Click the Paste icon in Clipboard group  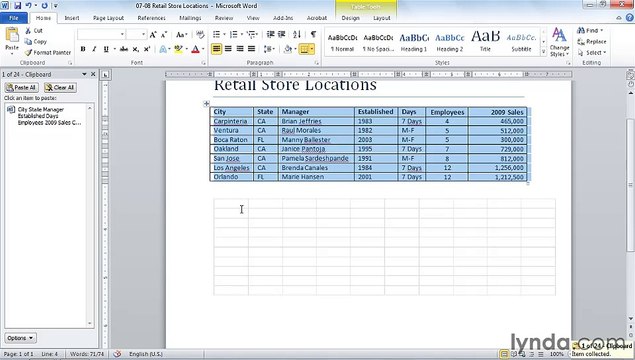click(x=12, y=36)
